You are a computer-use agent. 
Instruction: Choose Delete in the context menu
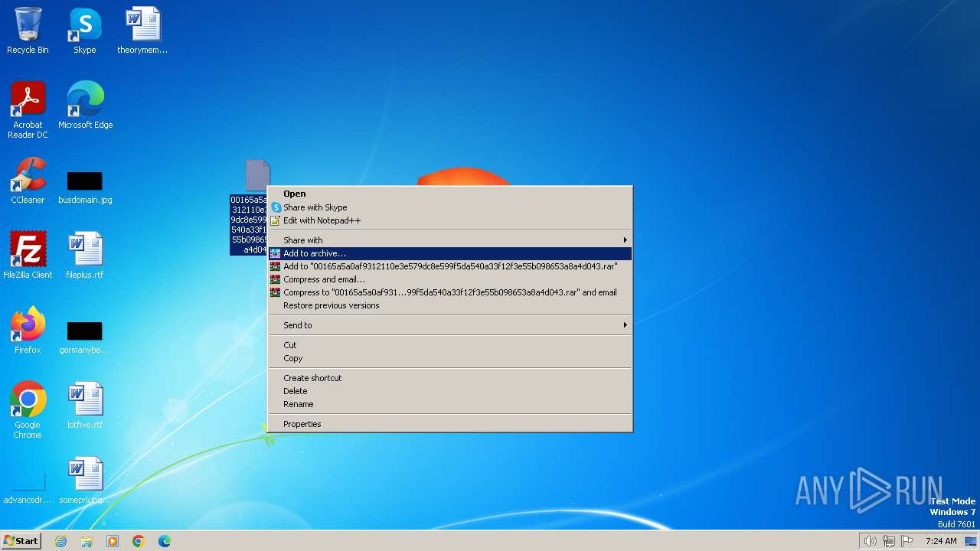click(x=450, y=391)
